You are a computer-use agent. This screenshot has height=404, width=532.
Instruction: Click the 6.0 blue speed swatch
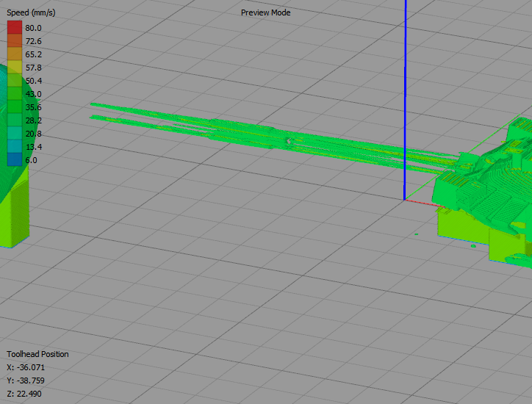[x=15, y=159]
